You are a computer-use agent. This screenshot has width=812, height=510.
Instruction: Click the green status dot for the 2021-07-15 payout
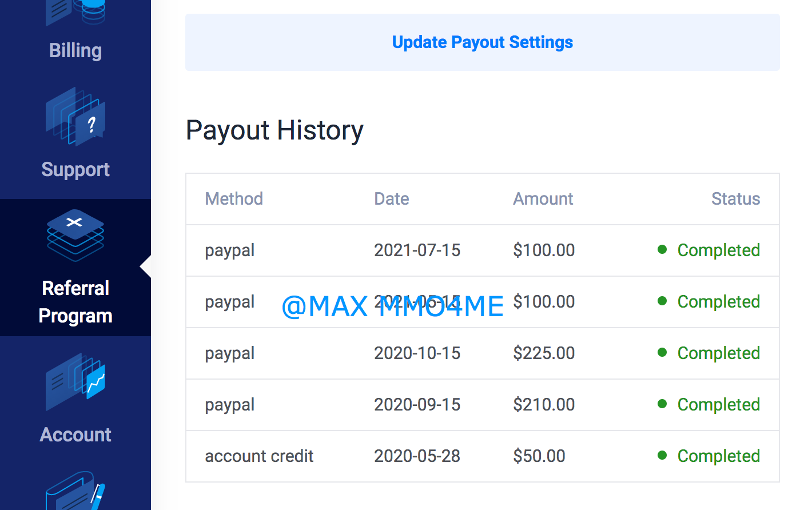(x=662, y=249)
